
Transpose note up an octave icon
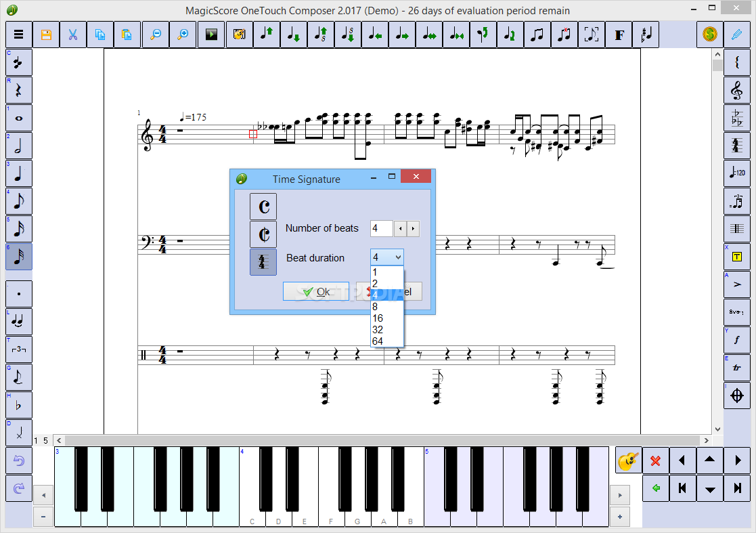click(x=321, y=35)
